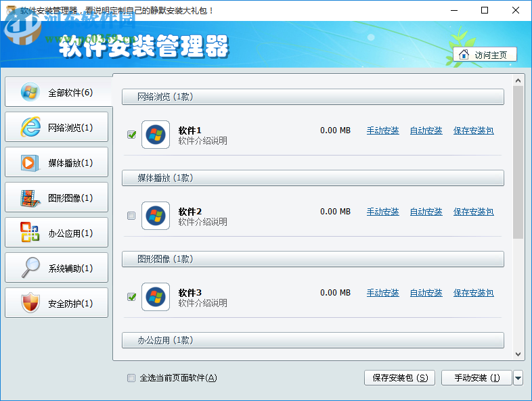Viewport: 532px width, 401px height.
Task: Click the 软件3 name text
Action: coord(190,293)
